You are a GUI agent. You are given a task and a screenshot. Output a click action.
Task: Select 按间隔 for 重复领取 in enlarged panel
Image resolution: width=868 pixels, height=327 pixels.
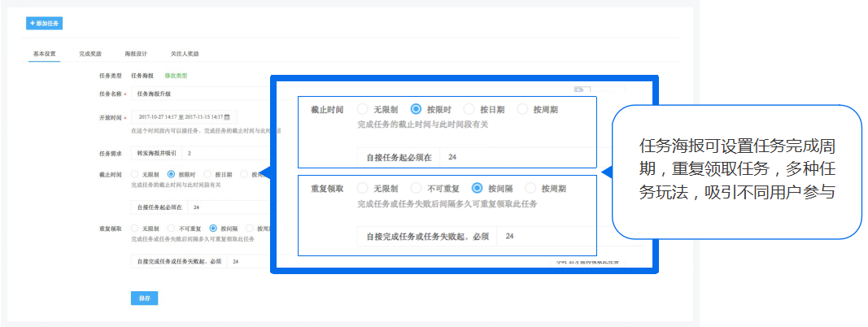point(478,188)
